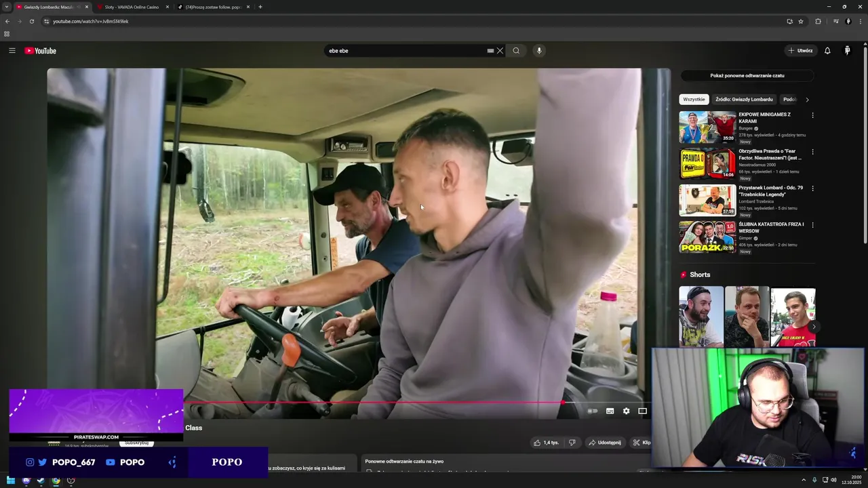
Task: Click the YouTube page vertical scrollbar
Action: tap(865, 142)
